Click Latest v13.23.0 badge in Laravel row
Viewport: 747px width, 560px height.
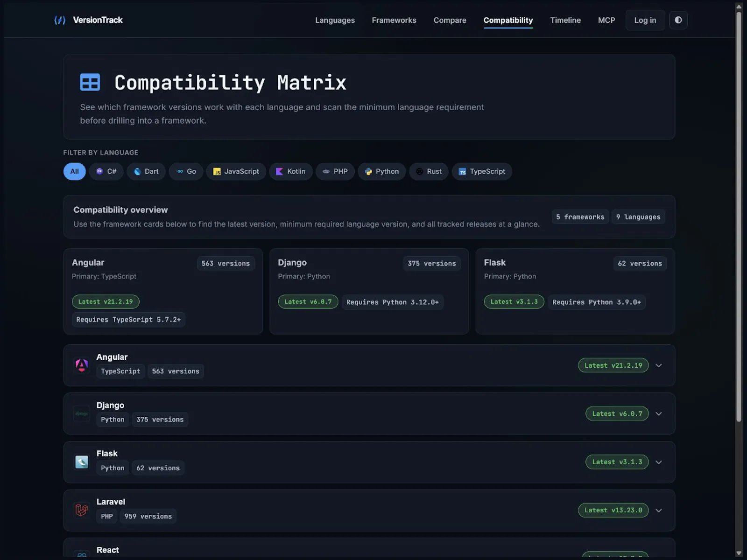tap(613, 510)
